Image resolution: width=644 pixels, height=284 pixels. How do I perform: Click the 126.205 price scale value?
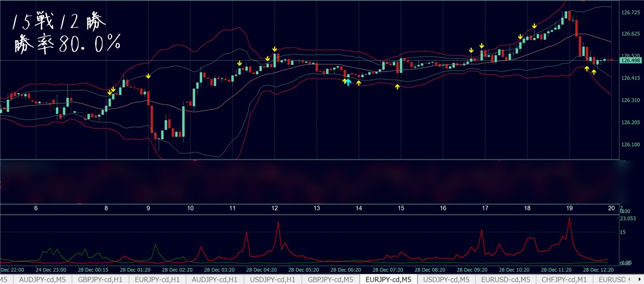coord(630,123)
